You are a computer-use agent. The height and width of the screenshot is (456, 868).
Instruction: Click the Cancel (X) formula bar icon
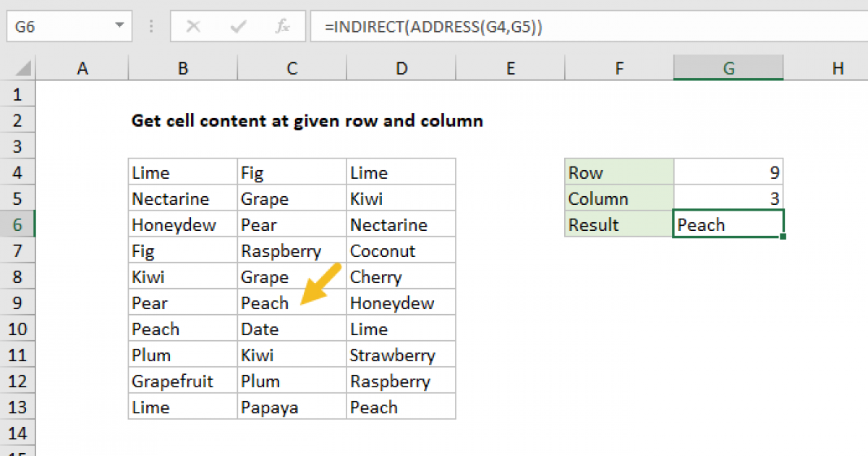click(193, 28)
